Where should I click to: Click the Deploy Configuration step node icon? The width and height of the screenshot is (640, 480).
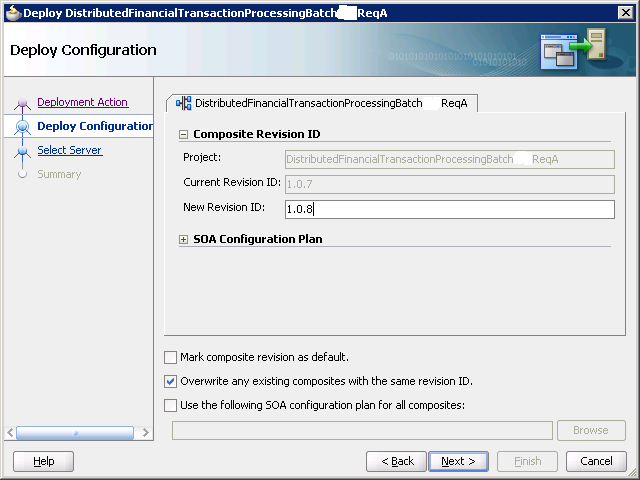click(22, 127)
